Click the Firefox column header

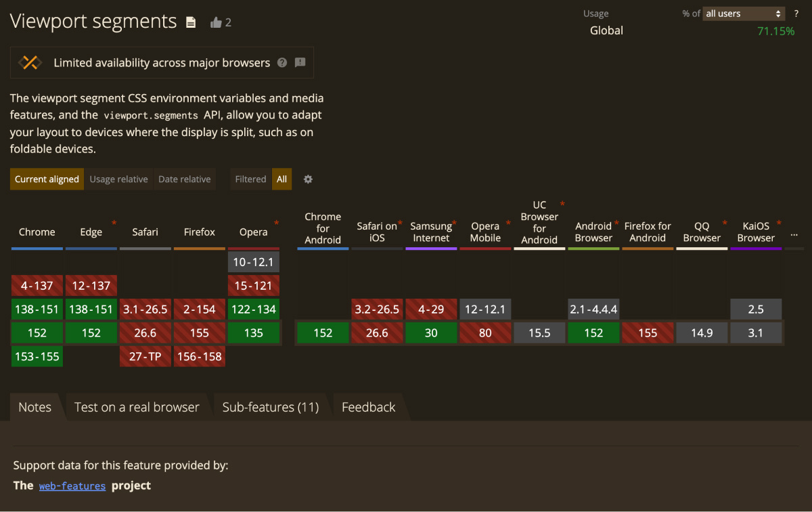tap(200, 232)
